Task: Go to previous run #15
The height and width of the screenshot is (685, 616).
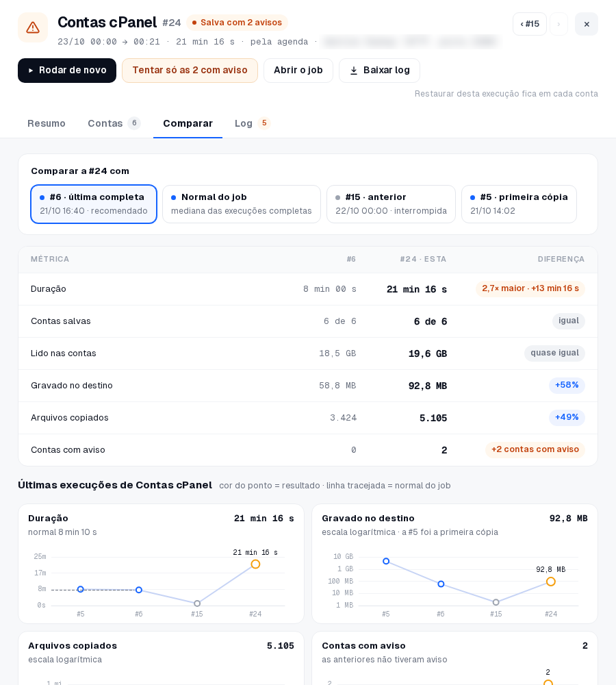Action: (530, 24)
